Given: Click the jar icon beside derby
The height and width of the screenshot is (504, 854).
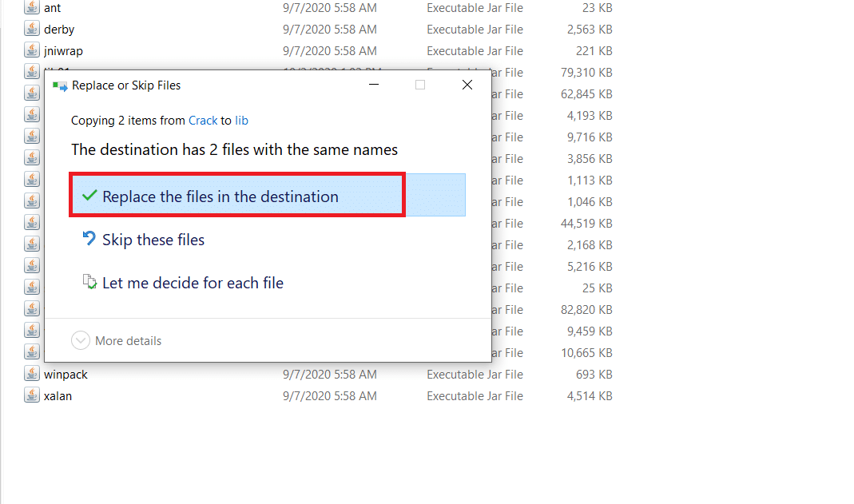Looking at the screenshot, I should click(32, 29).
